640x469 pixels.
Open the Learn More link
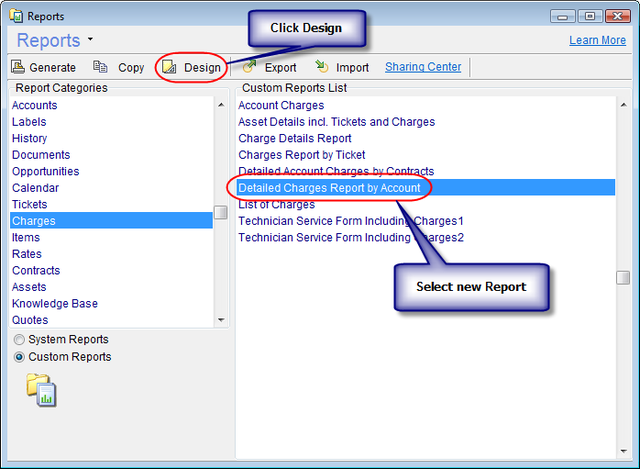597,40
